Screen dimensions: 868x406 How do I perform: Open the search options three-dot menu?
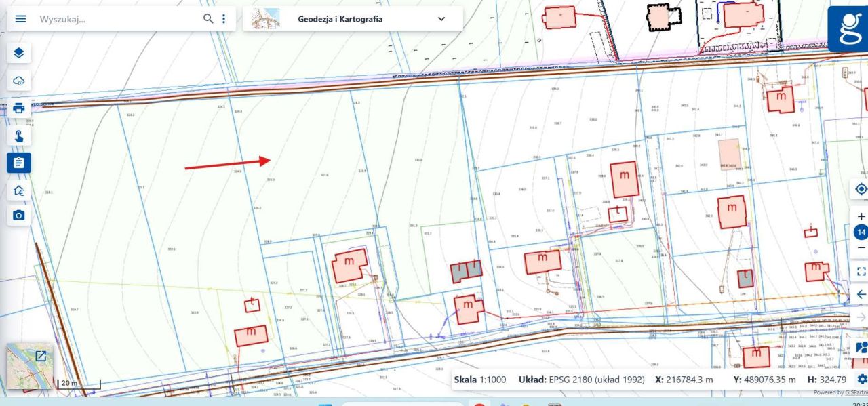(224, 18)
